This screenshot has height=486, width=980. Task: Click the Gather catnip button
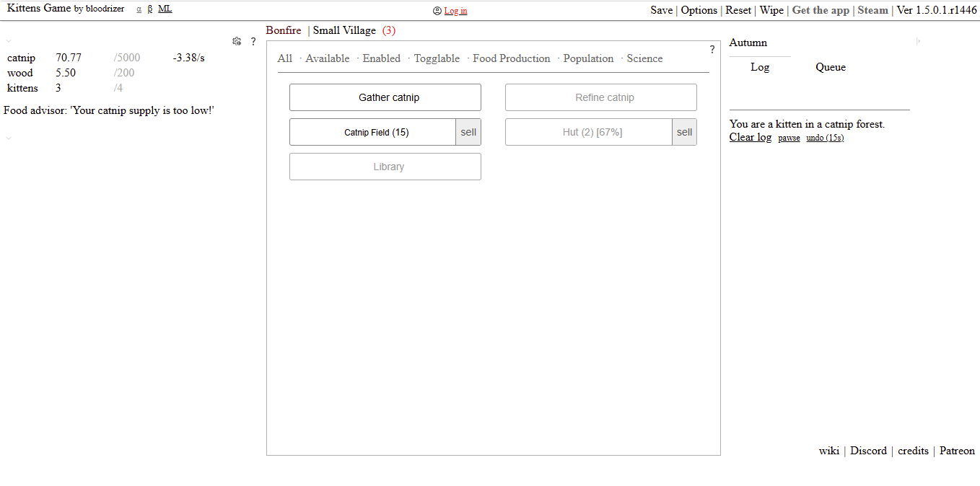coord(385,97)
